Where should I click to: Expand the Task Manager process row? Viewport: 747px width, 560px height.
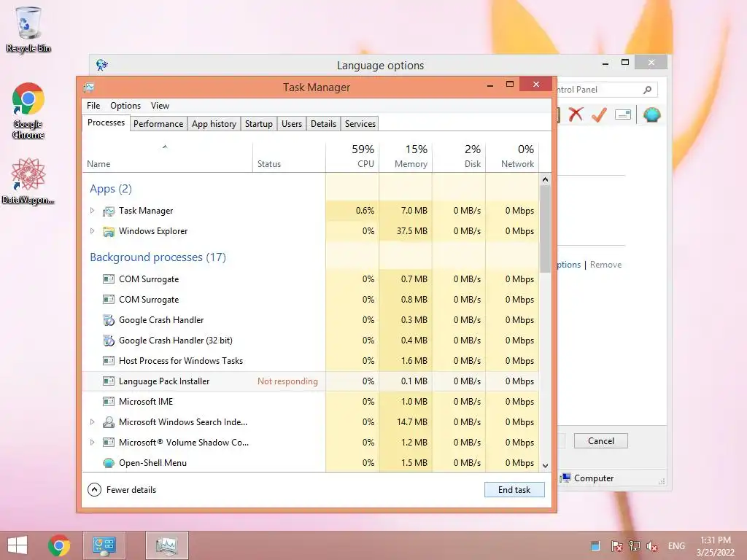click(x=93, y=211)
